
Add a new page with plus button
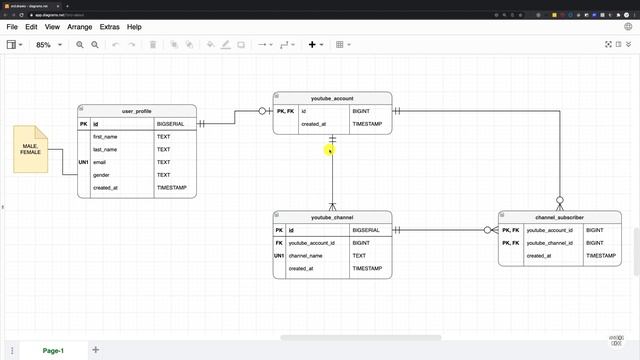[96, 350]
